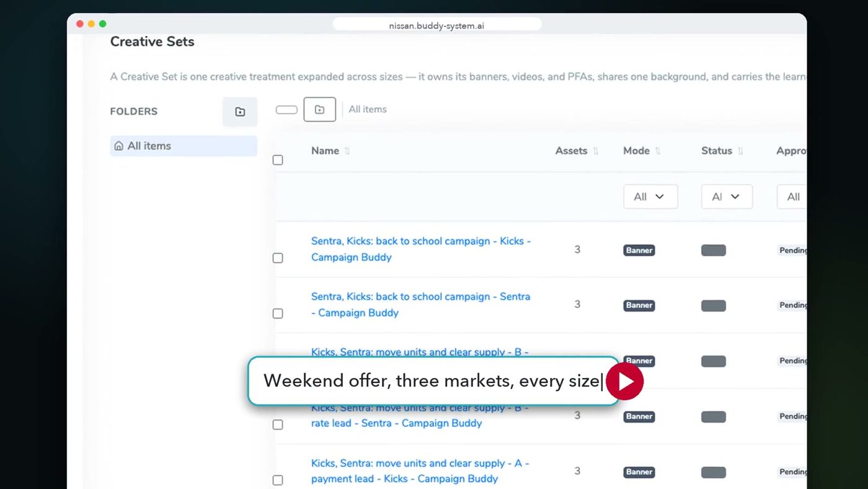868x489 pixels.
Task: Click the green window maximize dot
Action: click(103, 24)
